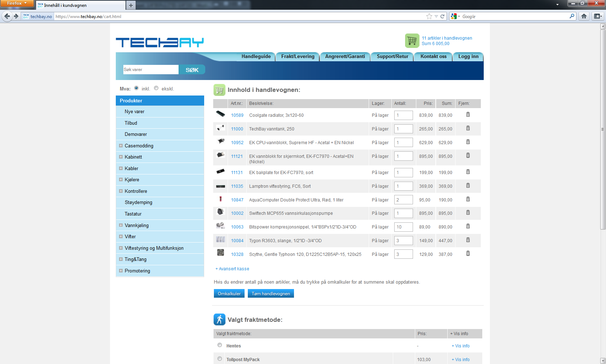606x364 pixels.
Task: Select Mva inkl. radio button
Action: pyautogui.click(x=136, y=88)
